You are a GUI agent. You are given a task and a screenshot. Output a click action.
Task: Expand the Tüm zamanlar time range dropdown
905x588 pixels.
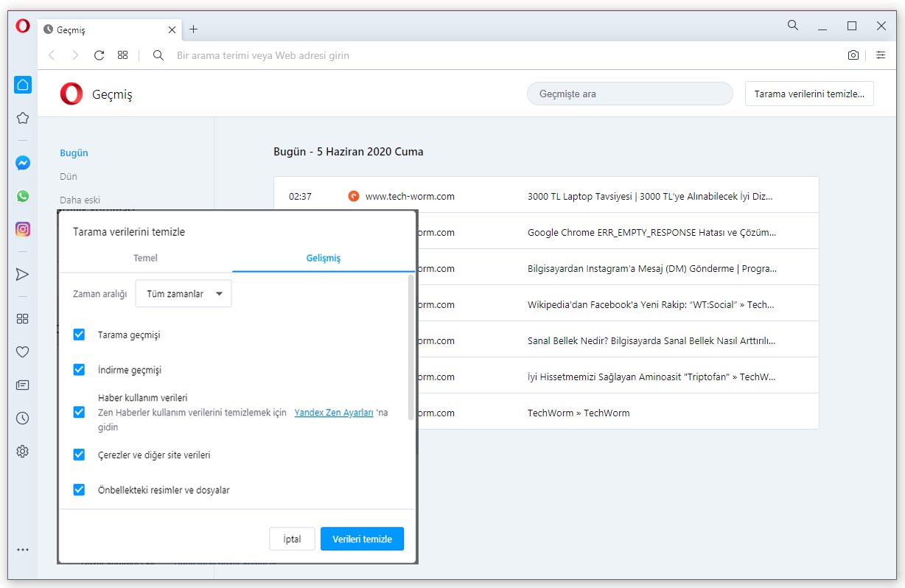(184, 294)
